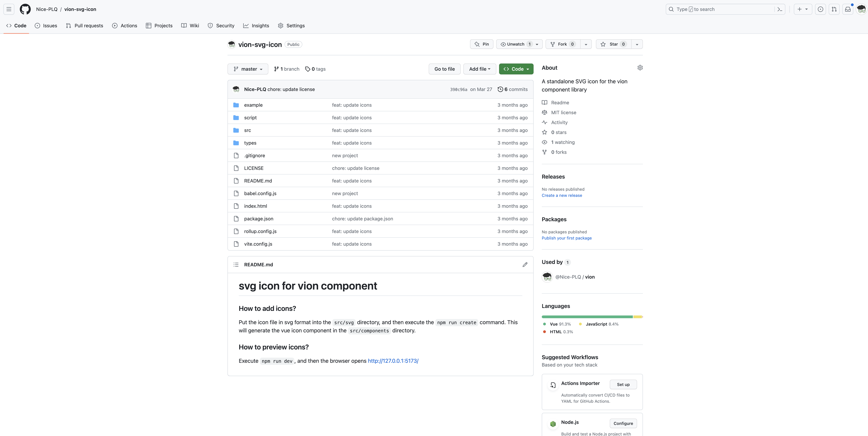Expand the Add file dropdown
This screenshot has width=868, height=436.
click(x=480, y=69)
